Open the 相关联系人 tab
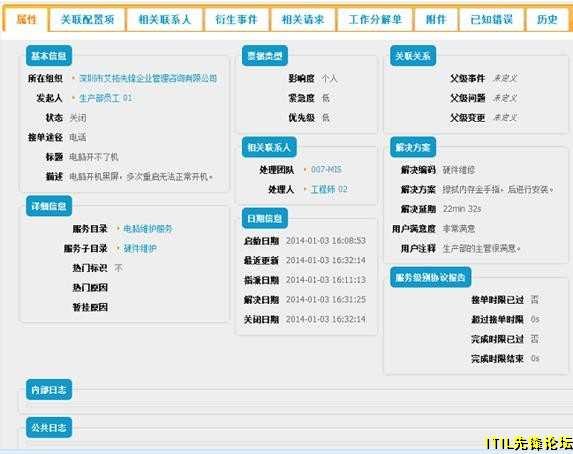Screen dimensions: 573x454 point(165,19)
